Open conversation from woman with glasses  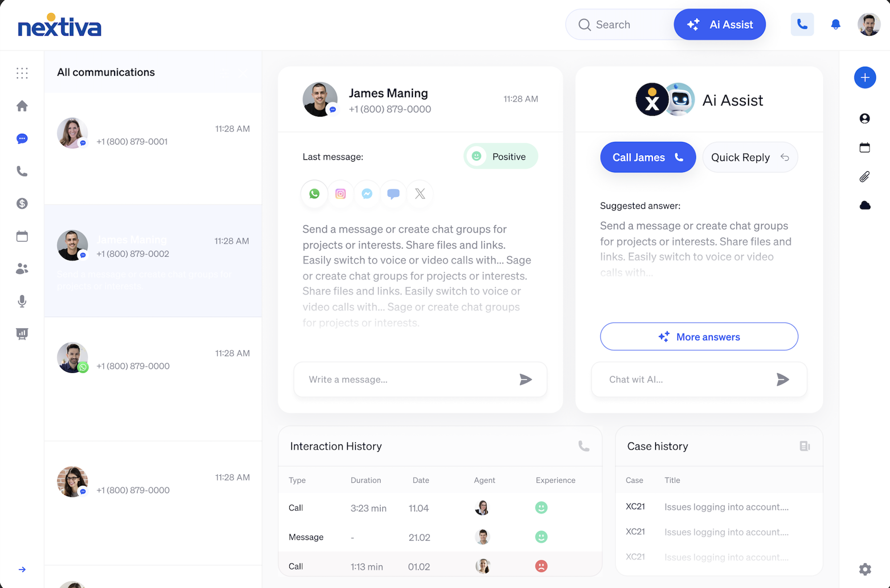(153, 503)
